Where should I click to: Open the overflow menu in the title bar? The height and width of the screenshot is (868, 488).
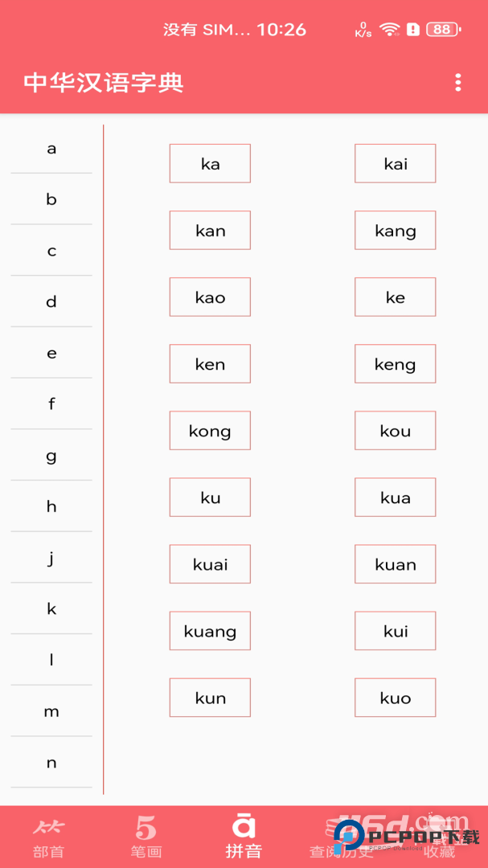pyautogui.click(x=457, y=82)
